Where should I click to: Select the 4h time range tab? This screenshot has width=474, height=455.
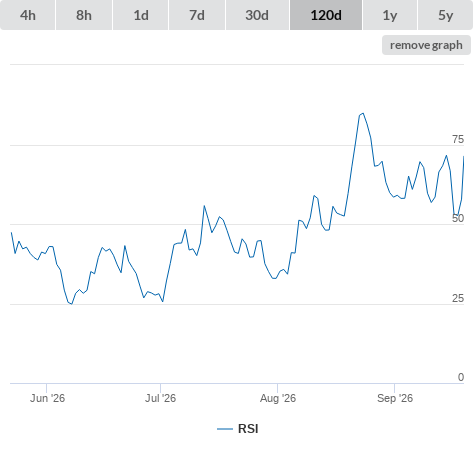point(28,15)
